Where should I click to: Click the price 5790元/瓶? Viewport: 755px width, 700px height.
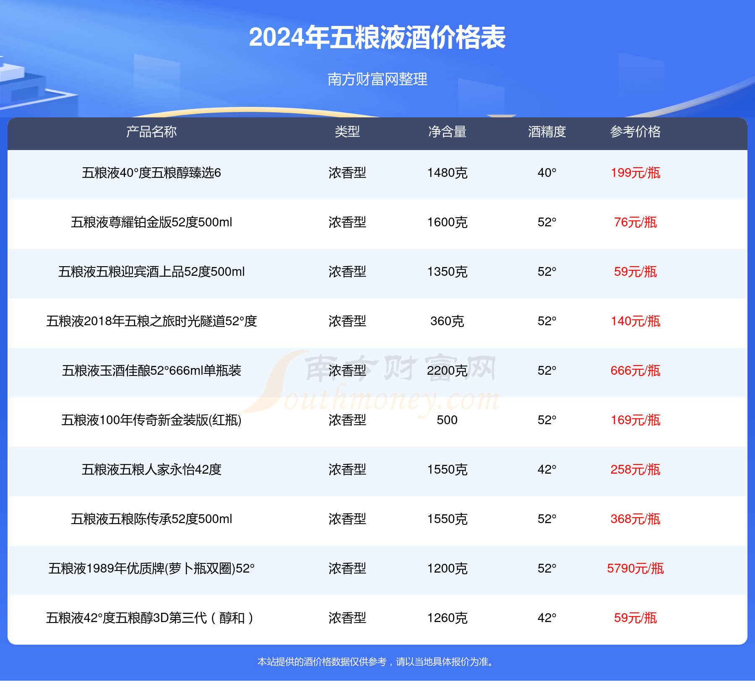click(635, 568)
